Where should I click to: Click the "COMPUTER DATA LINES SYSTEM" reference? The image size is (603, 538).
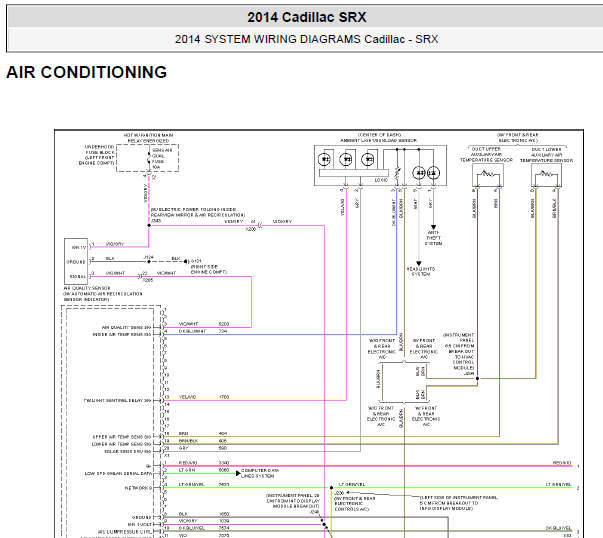[x=260, y=473]
